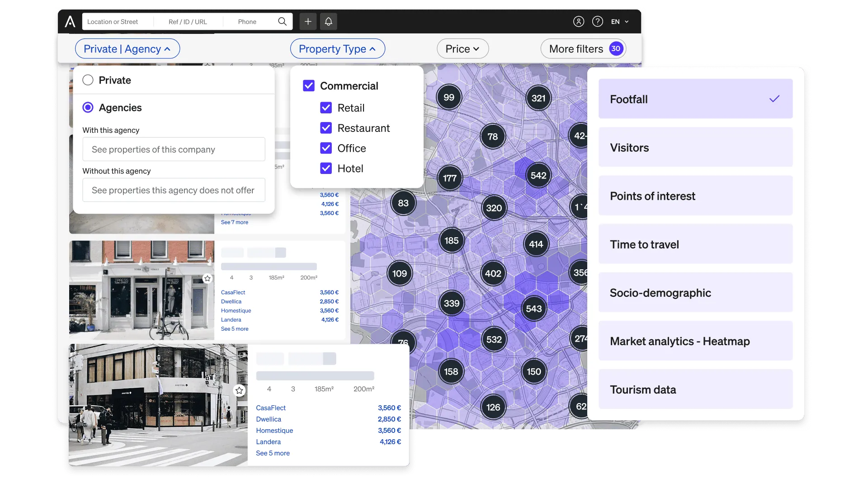The height and width of the screenshot is (488, 868).
Task: Click the Location or Street field
Action: coord(118,22)
